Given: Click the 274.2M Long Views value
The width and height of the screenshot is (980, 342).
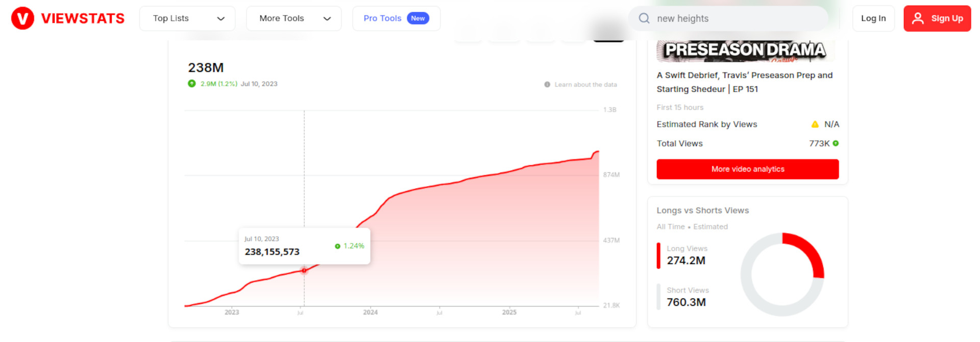Looking at the screenshot, I should [x=686, y=260].
